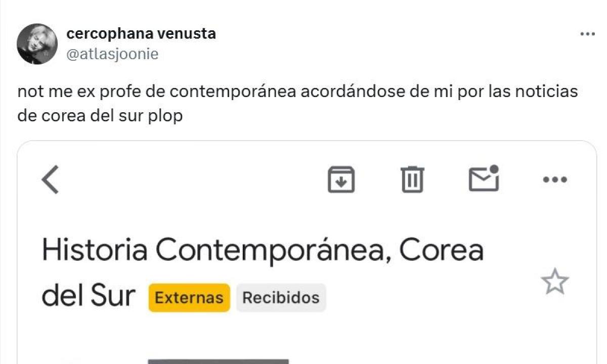This screenshot has width=607, height=364.
Task: Click the redacted gray sender bar
Action: pos(218,361)
